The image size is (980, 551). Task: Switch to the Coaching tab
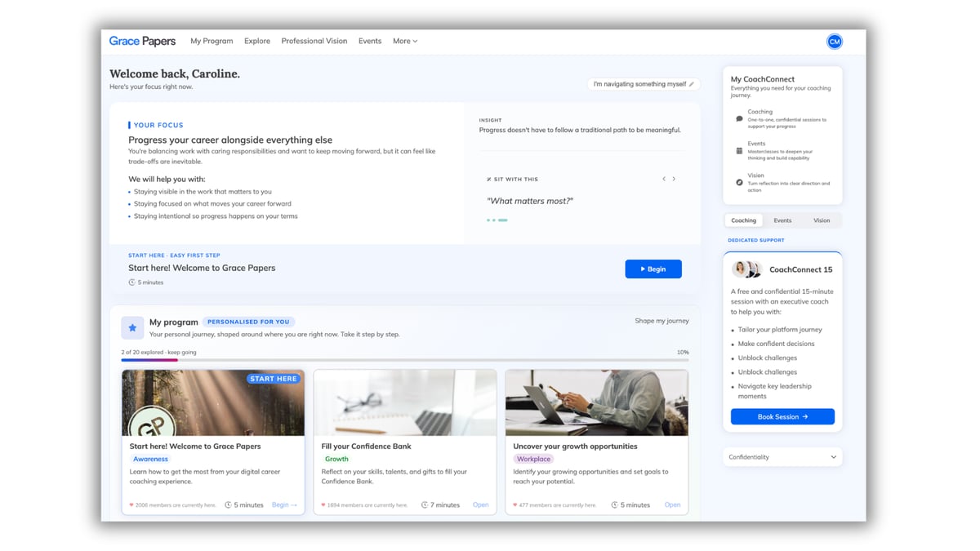point(744,220)
